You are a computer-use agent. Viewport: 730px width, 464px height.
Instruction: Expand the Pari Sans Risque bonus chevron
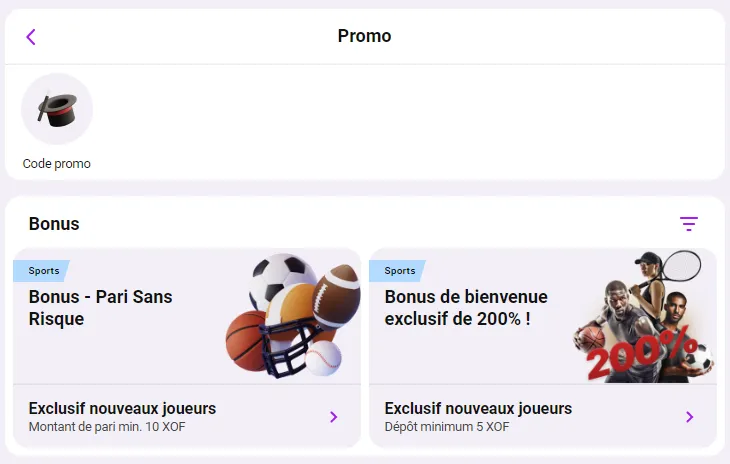(x=334, y=417)
